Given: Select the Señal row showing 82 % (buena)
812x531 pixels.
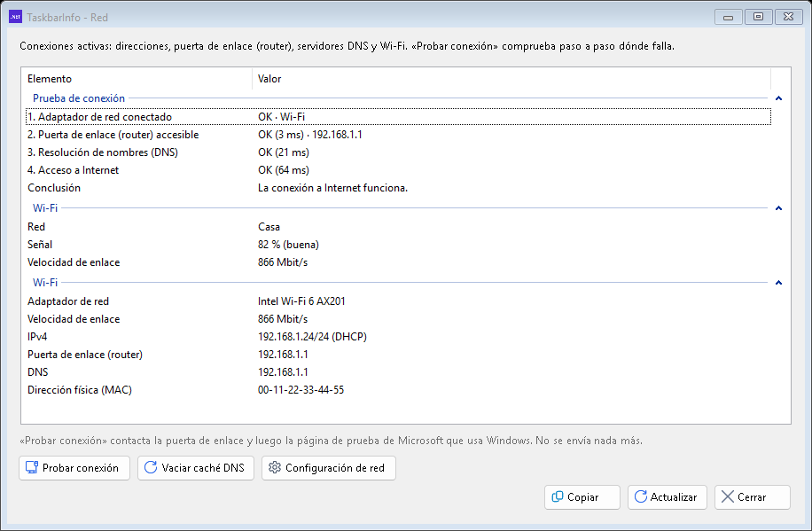Looking at the screenshot, I should point(398,245).
